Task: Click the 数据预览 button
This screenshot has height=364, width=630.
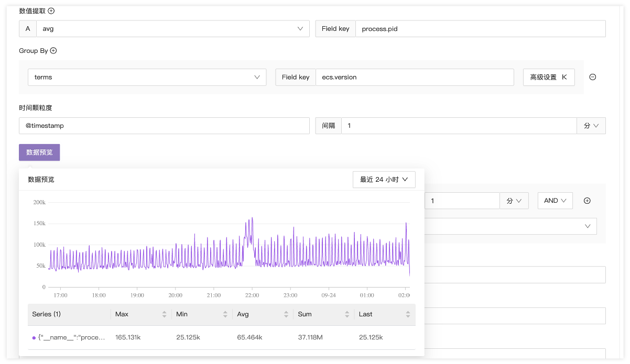Action: click(39, 152)
